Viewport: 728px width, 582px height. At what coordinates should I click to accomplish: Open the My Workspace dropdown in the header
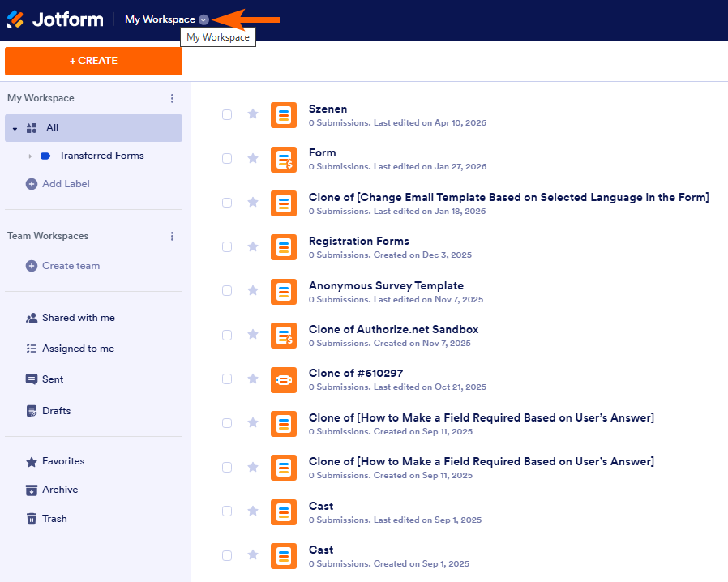pos(203,19)
